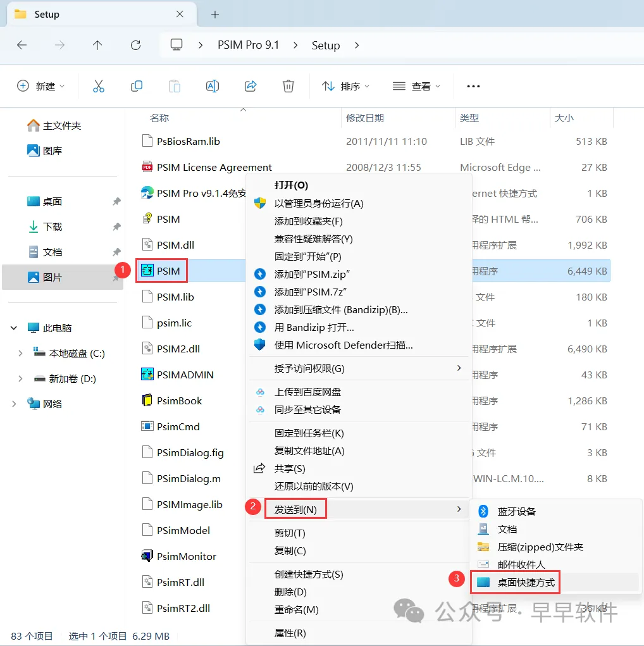The image size is (644, 646).
Task: Collapse This PC (此电脑) tree node
Action: point(13,328)
